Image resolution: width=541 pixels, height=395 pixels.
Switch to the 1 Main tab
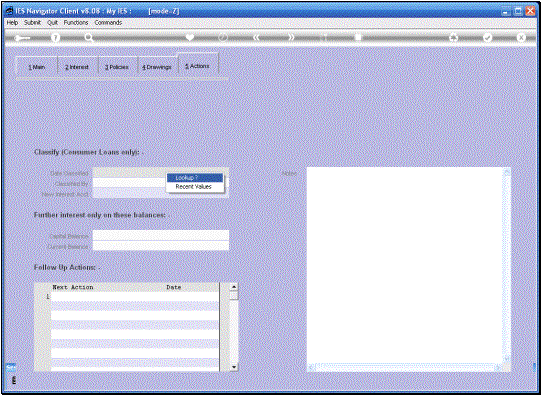click(37, 67)
